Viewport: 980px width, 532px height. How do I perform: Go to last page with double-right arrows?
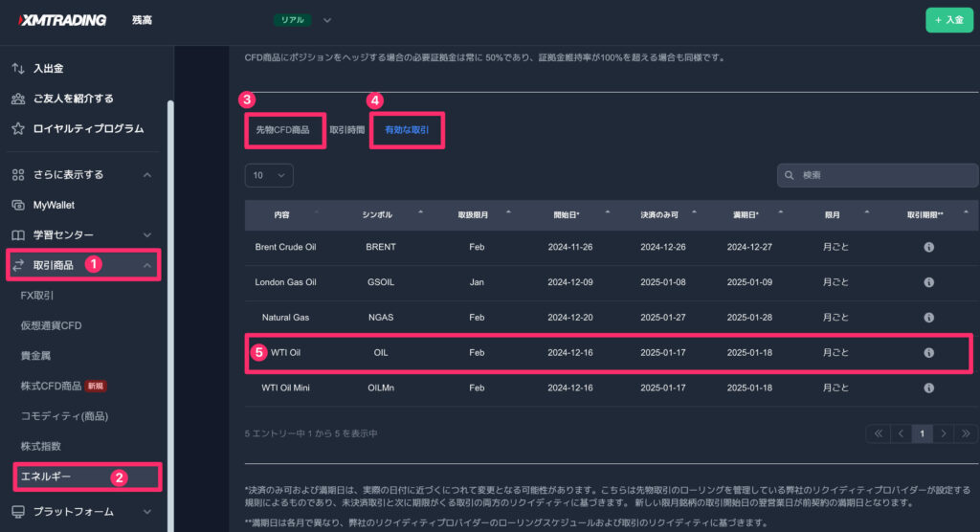click(x=967, y=433)
